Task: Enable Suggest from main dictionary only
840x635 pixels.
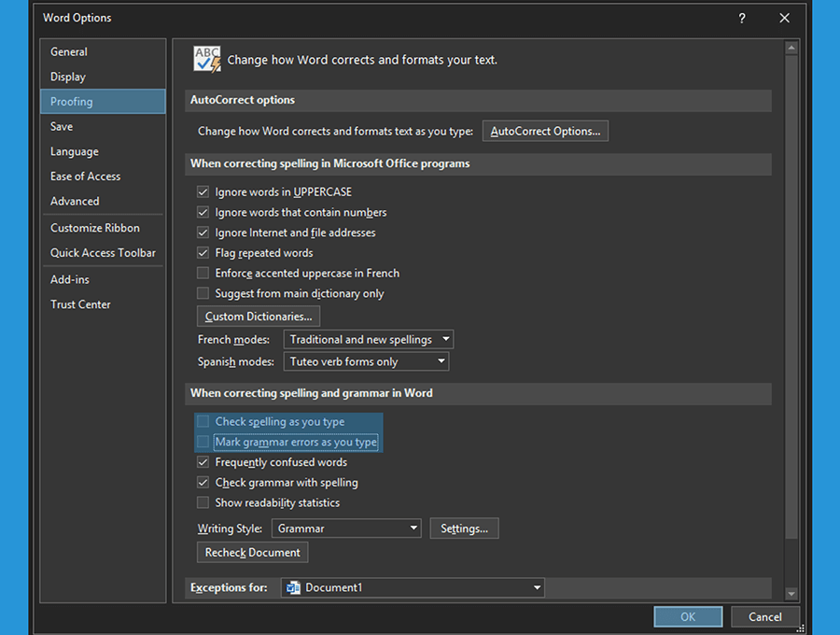Action: (x=203, y=293)
